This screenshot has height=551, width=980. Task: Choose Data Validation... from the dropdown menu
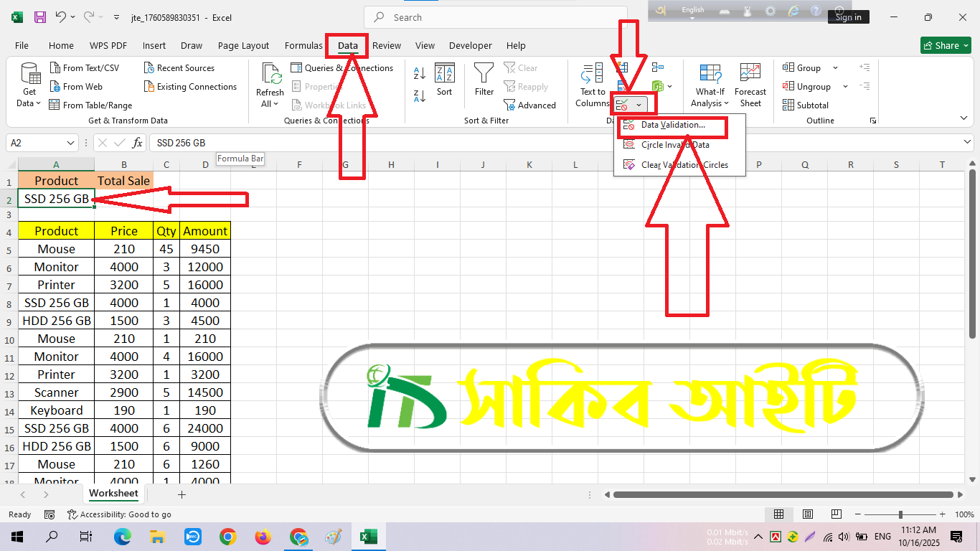click(x=672, y=125)
